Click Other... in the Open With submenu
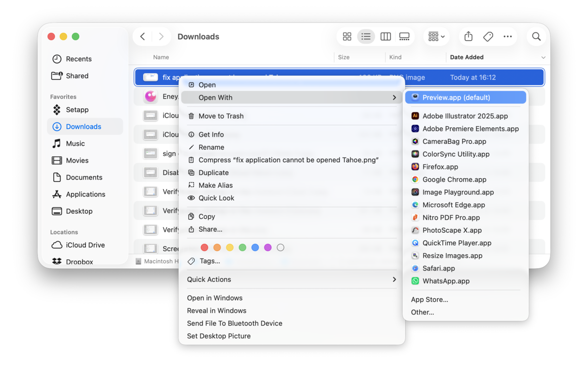 [x=422, y=312]
